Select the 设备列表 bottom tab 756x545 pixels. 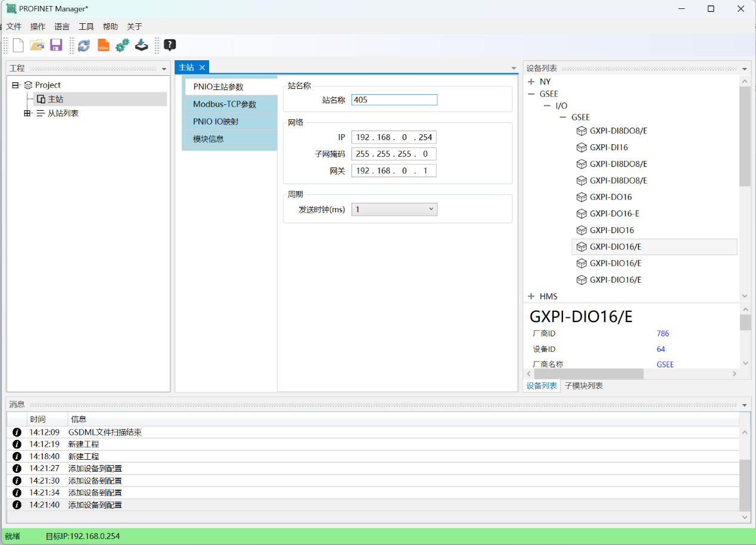click(x=542, y=386)
